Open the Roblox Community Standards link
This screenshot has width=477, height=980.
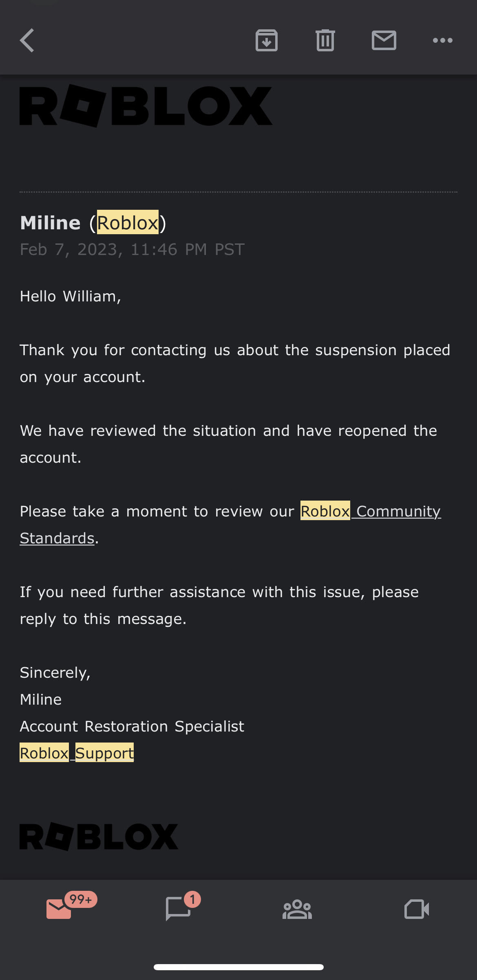(370, 512)
